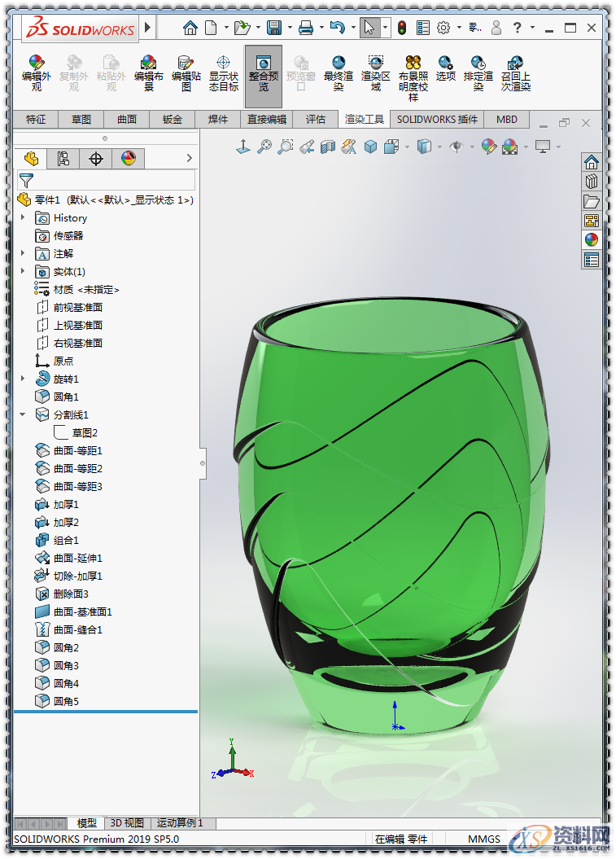Switch to 特征 (Features) tab
This screenshot has width=616, height=859.
(x=36, y=120)
